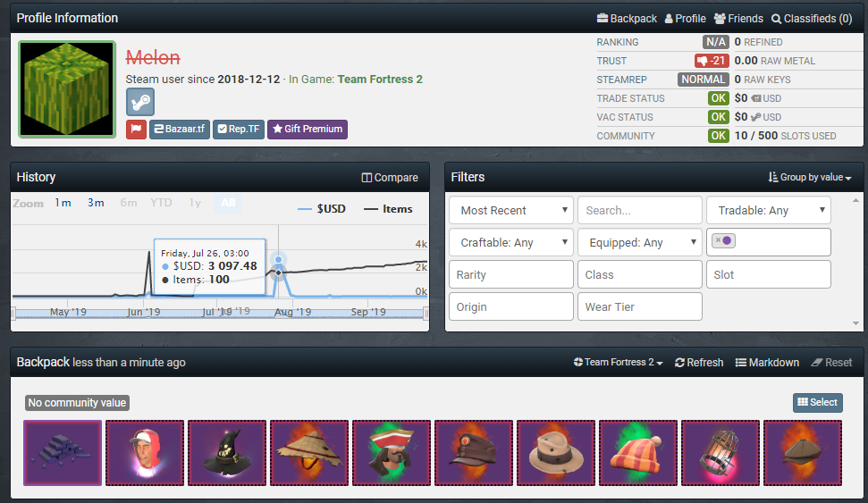Click the Slot filter field
The height and width of the screenshot is (503, 868).
(769, 274)
